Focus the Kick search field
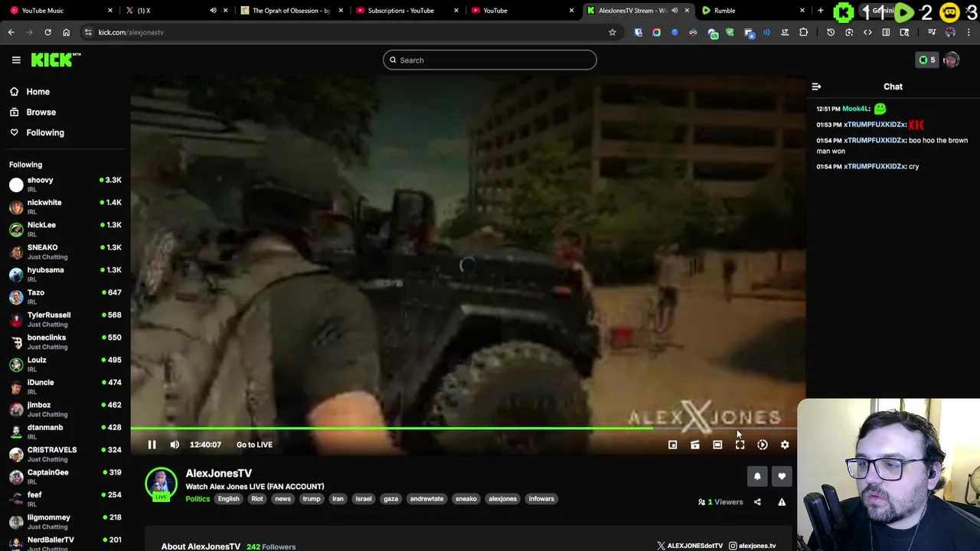 click(490, 60)
